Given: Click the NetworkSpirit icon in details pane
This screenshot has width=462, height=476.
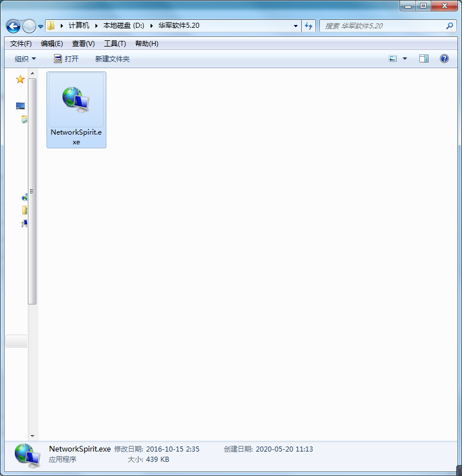Looking at the screenshot, I should coord(27,456).
